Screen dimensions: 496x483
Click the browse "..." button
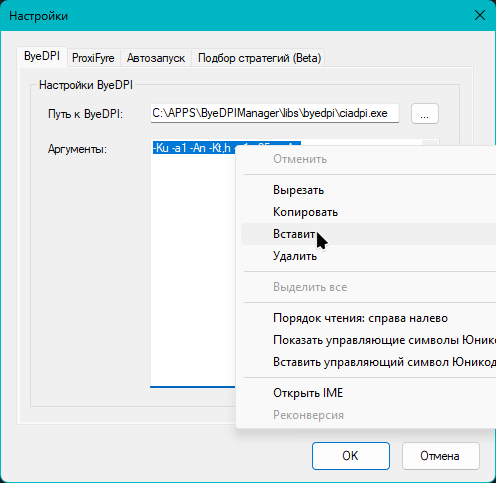point(425,114)
